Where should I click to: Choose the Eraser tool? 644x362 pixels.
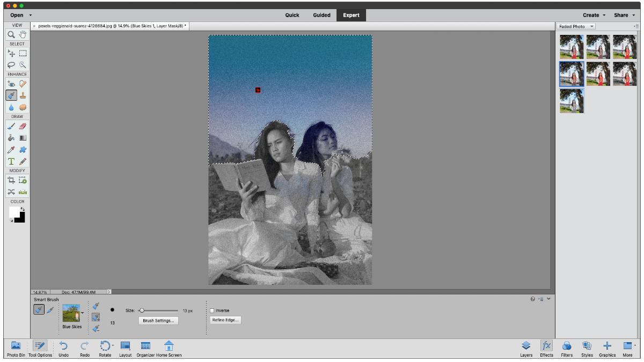pyautogui.click(x=23, y=126)
